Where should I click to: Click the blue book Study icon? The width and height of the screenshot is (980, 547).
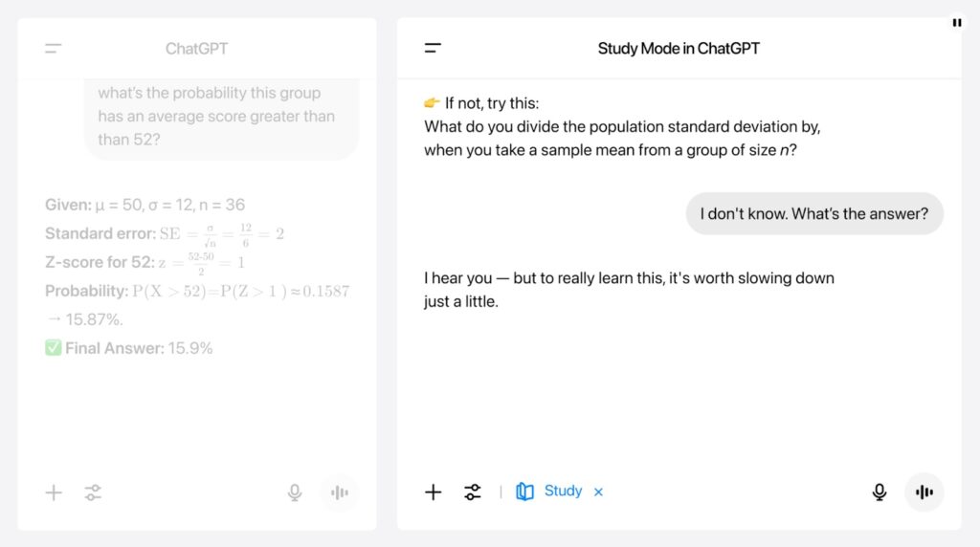(x=524, y=492)
